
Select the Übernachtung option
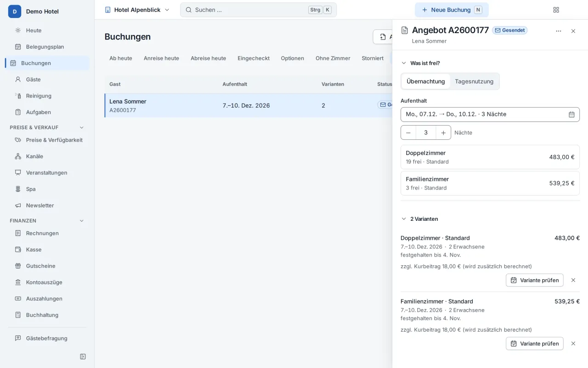pyautogui.click(x=426, y=81)
